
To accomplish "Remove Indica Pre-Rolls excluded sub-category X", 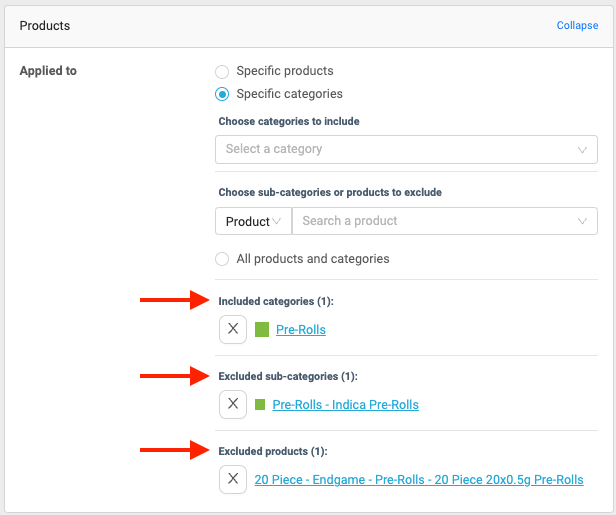I will click(233, 404).
